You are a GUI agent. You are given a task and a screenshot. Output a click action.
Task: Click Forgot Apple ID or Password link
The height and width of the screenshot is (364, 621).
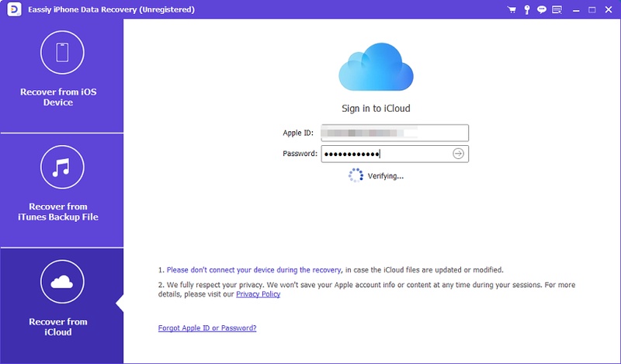207,328
